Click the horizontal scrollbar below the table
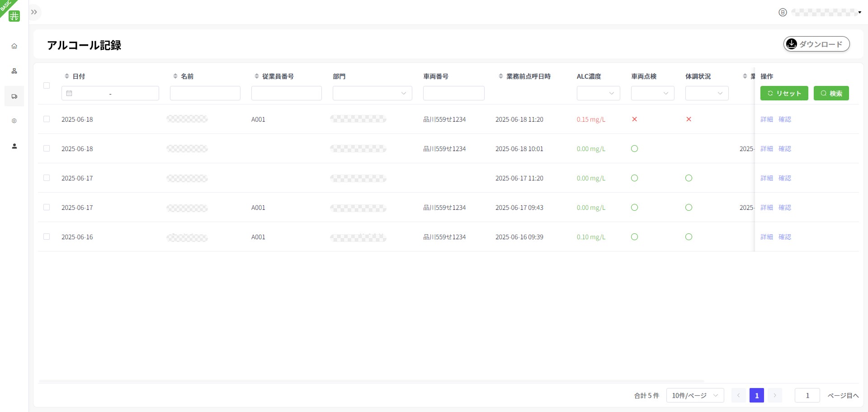Image resolution: width=868 pixels, height=412 pixels. [x=371, y=381]
